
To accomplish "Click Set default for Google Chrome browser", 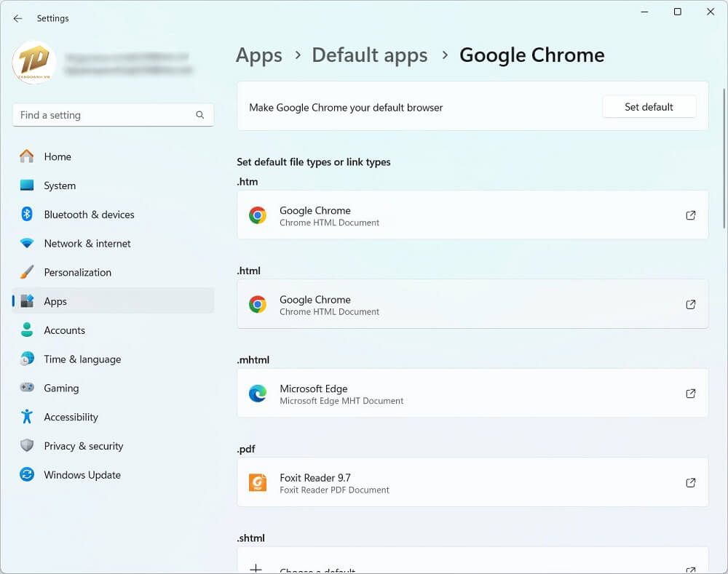I will point(649,107).
